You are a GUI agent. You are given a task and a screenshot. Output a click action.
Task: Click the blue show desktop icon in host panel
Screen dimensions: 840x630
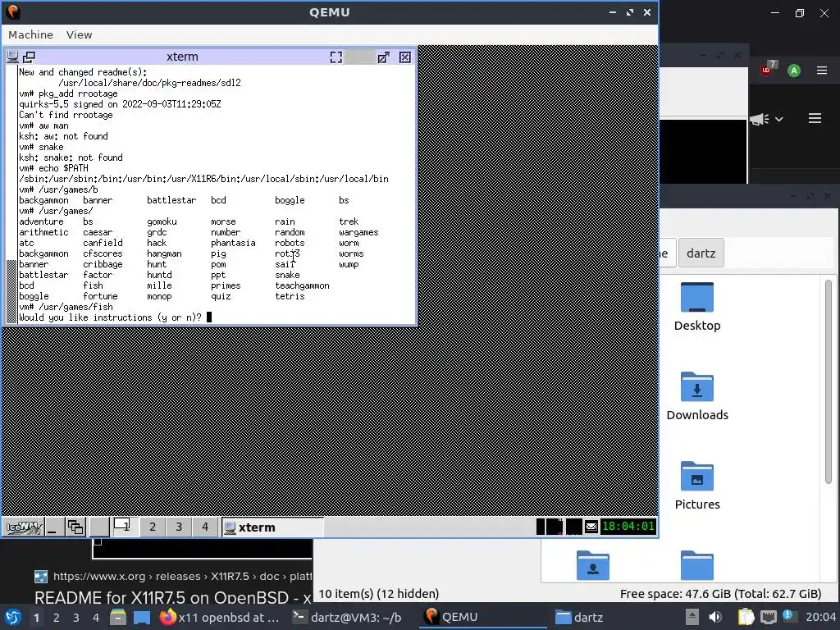coord(141,617)
